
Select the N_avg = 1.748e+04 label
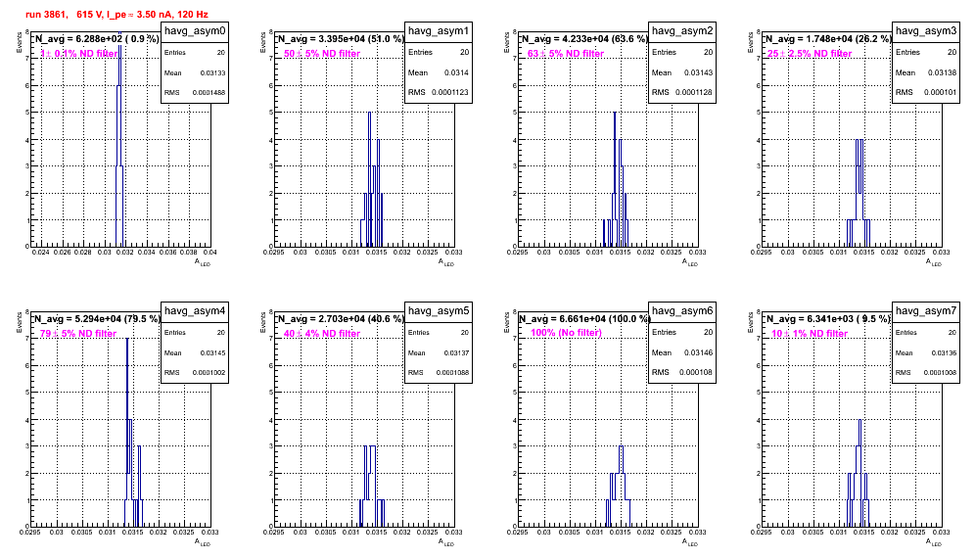pyautogui.click(x=828, y=38)
